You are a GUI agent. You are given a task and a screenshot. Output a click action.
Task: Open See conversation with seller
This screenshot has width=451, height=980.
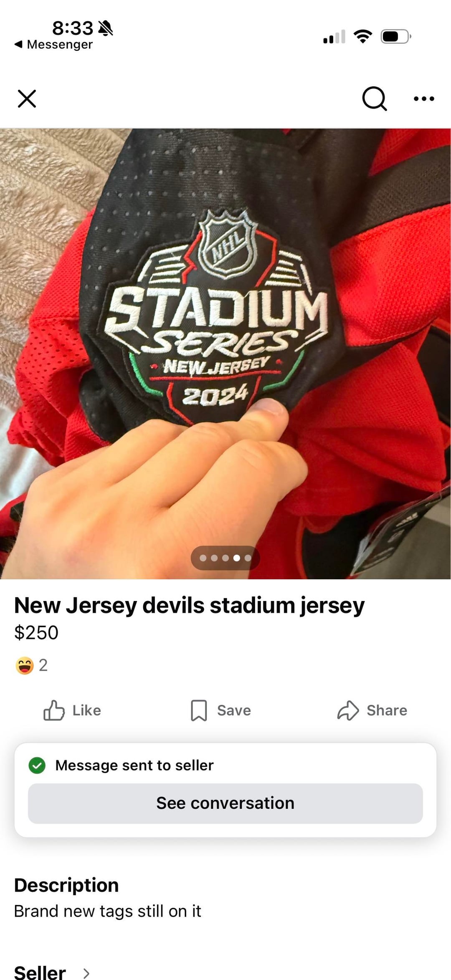[225, 803]
